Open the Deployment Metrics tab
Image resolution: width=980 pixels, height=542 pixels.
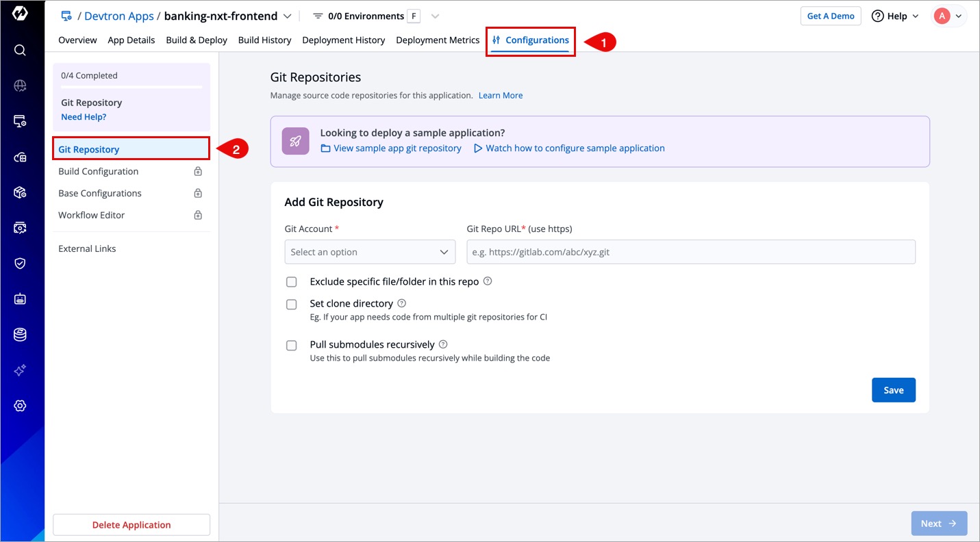tap(438, 40)
